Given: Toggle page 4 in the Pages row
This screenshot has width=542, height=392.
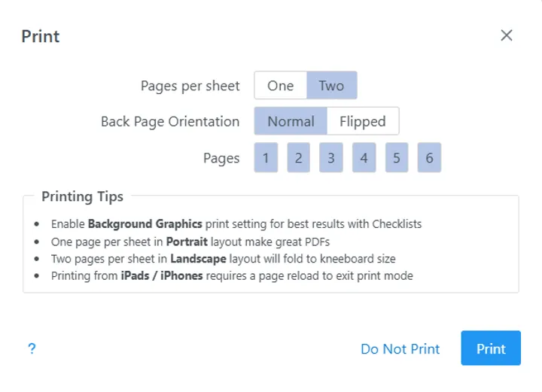Looking at the screenshot, I should click(364, 158).
